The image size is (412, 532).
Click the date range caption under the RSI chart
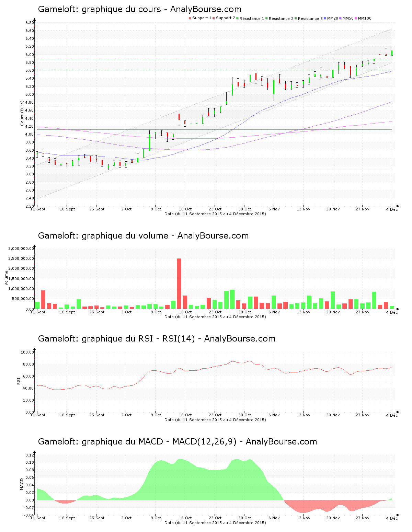[215, 420]
